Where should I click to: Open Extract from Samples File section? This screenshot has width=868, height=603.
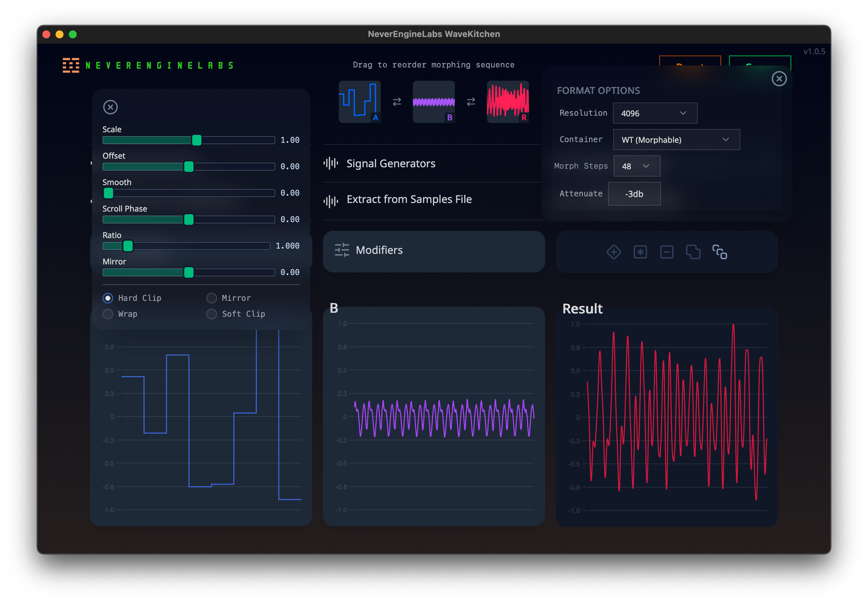(409, 199)
